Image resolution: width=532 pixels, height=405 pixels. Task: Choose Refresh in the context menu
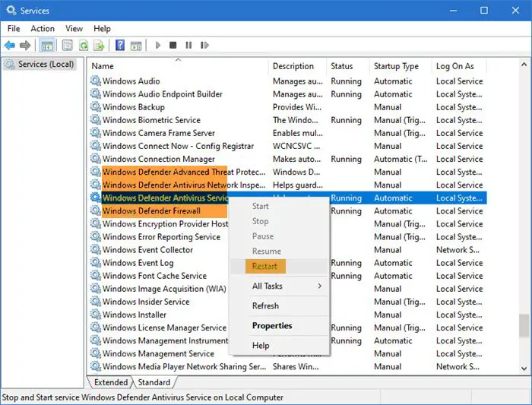pos(280,306)
